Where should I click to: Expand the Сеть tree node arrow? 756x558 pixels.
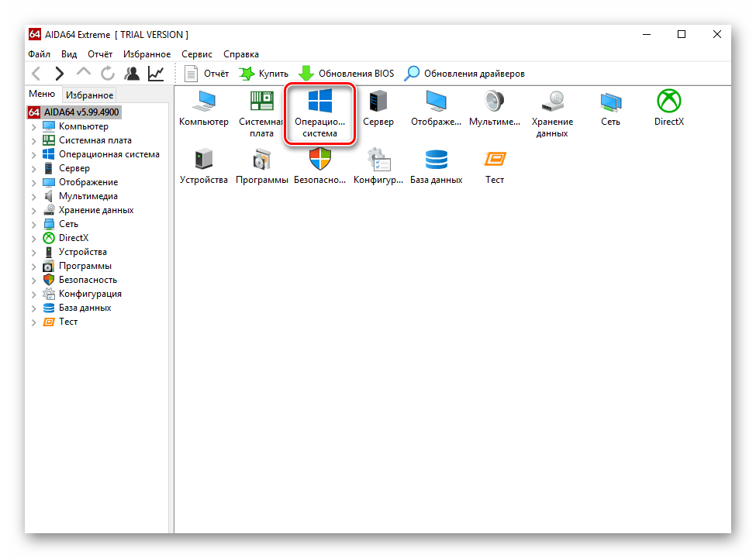click(x=33, y=225)
